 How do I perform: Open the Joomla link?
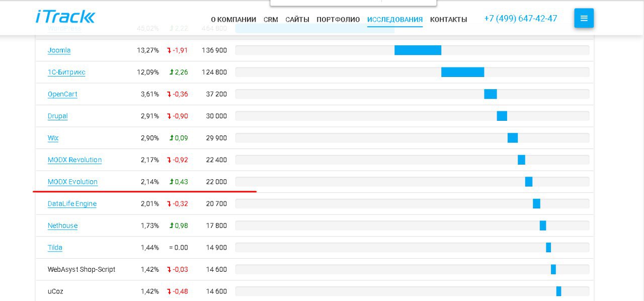59,50
